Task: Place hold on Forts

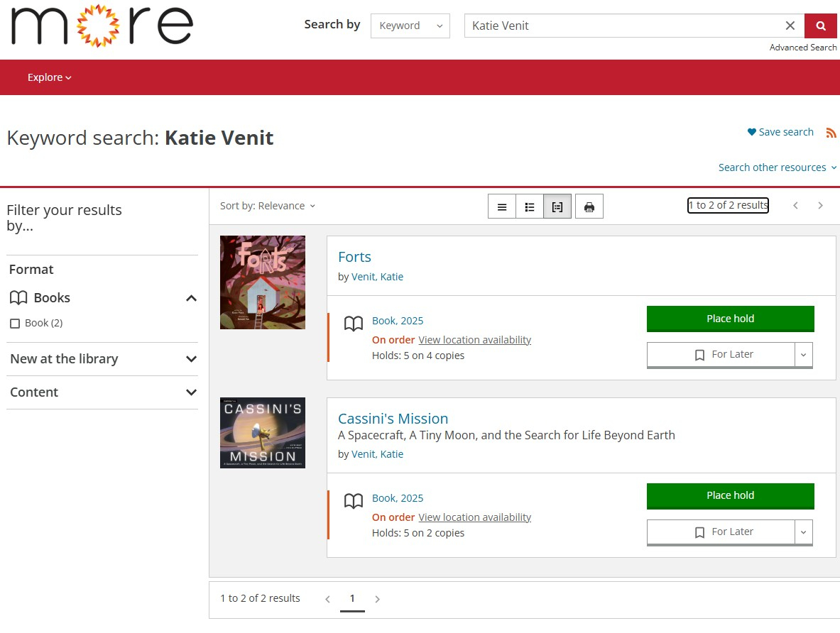Action: tap(730, 319)
